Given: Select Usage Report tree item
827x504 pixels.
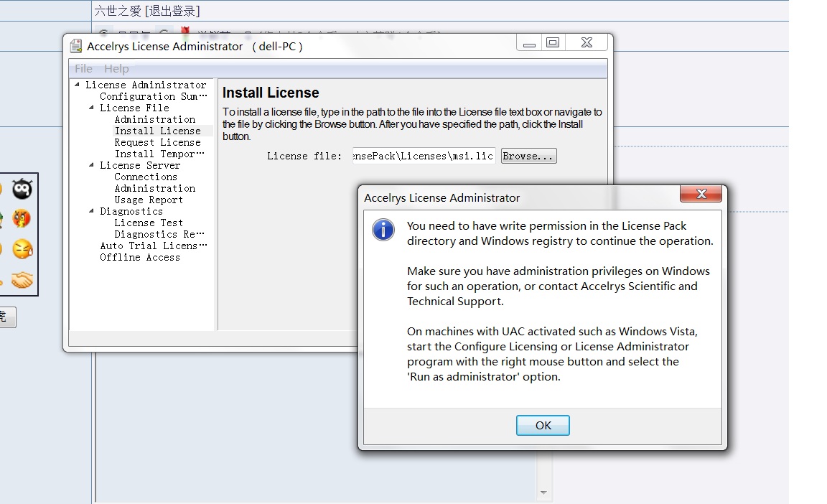Looking at the screenshot, I should 149,200.
